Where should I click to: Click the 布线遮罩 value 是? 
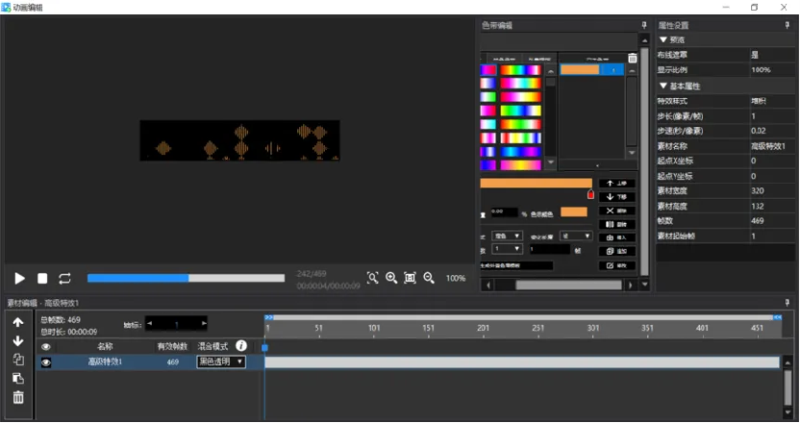tap(754, 55)
